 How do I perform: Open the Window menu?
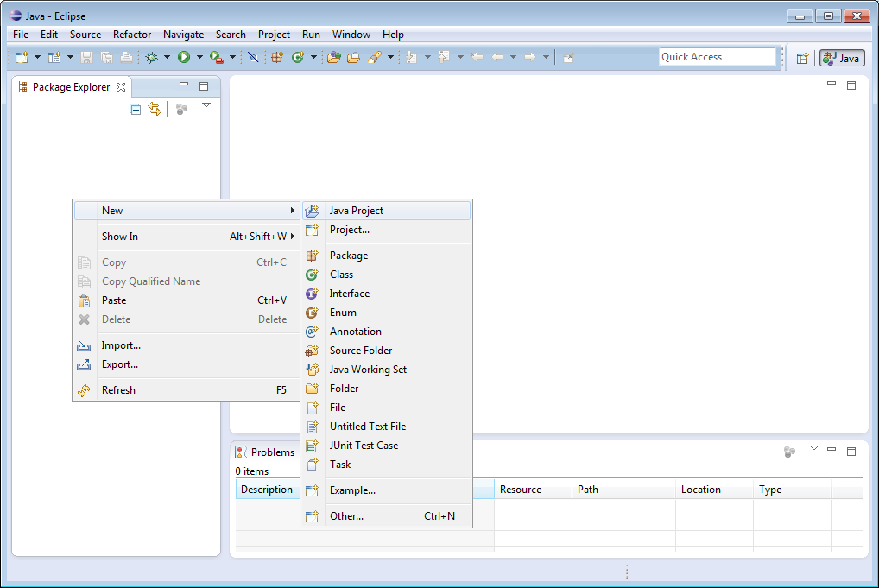351,35
